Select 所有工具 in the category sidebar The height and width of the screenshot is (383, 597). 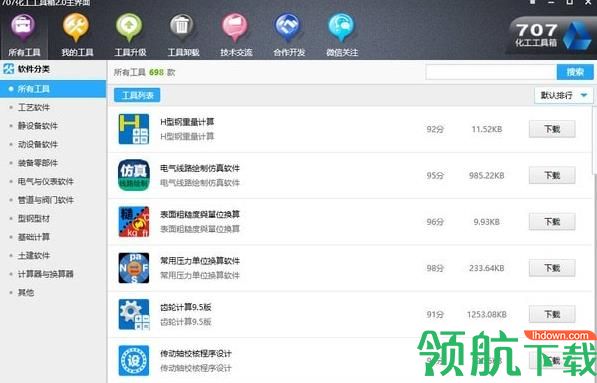click(53, 89)
